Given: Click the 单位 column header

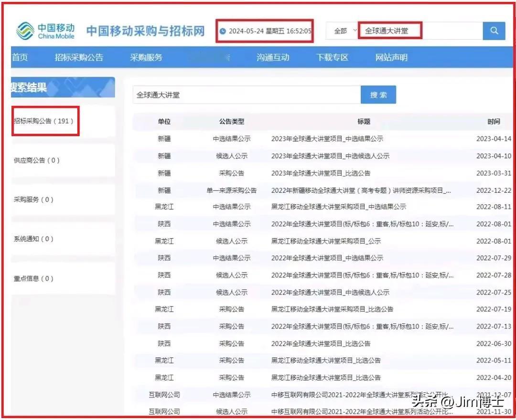Looking at the screenshot, I should [164, 122].
